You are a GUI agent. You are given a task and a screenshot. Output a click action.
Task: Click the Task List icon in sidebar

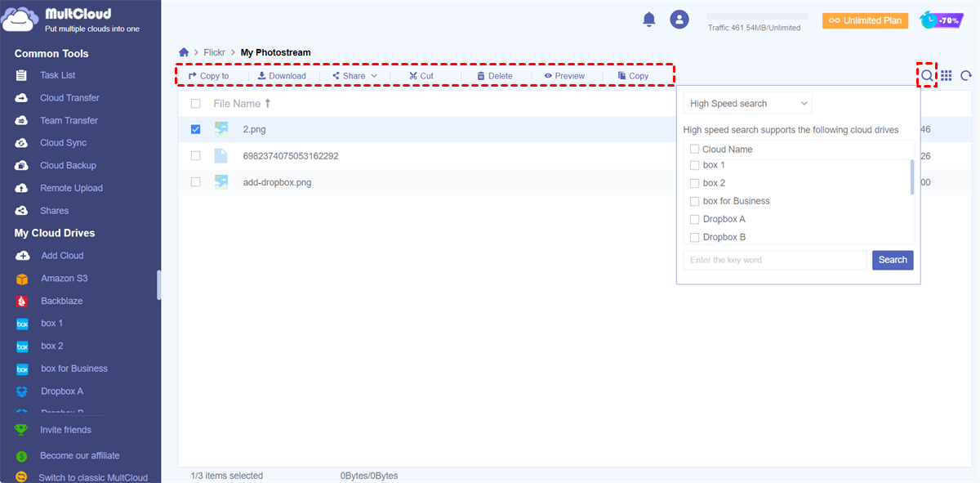pos(22,75)
